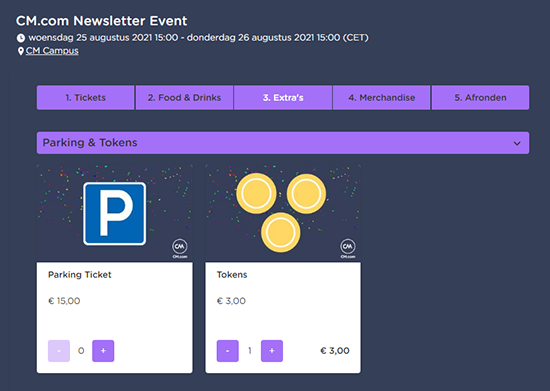The width and height of the screenshot is (550, 391).
Task: Decrease Parking Ticket quantity with minus button
Action: coord(59,351)
